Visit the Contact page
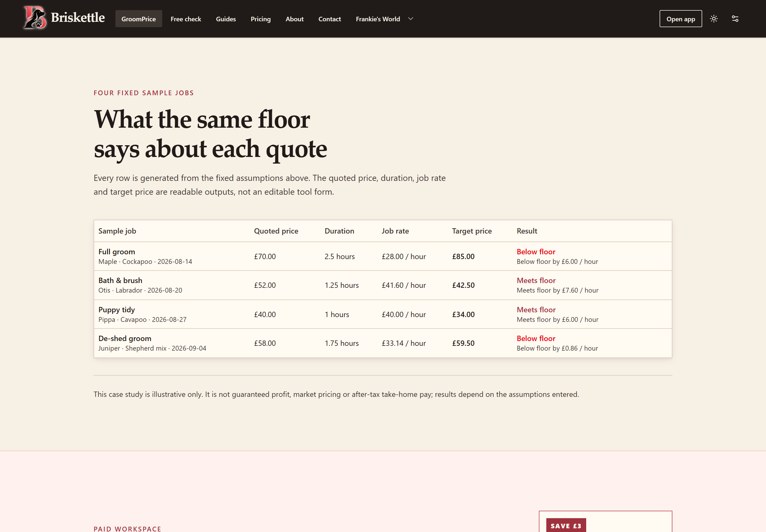This screenshot has height=532, width=766. coord(329,19)
